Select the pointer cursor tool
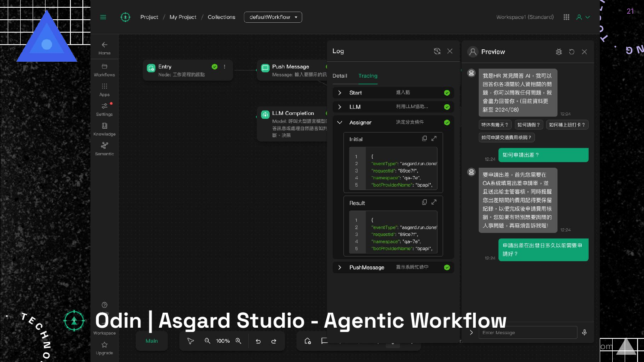Viewport: 644px width, 362px height. coord(191,341)
